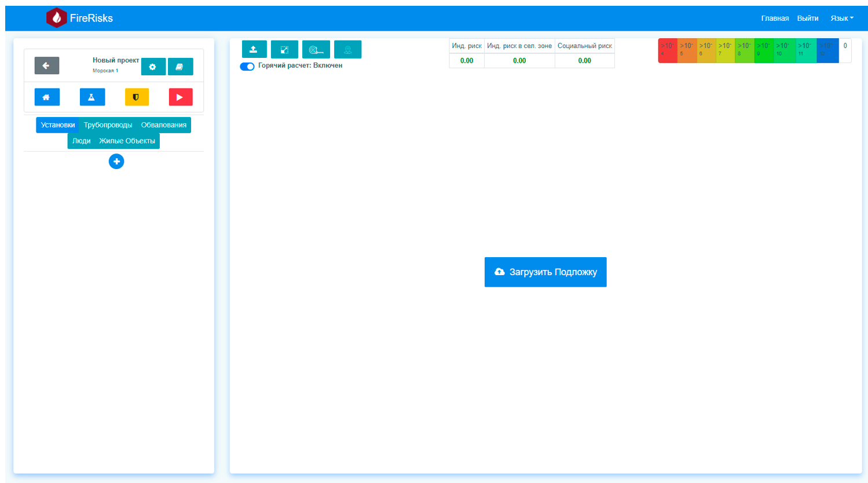868x483 pixels.
Task: Click the white 0 legend swatch
Action: click(845, 50)
